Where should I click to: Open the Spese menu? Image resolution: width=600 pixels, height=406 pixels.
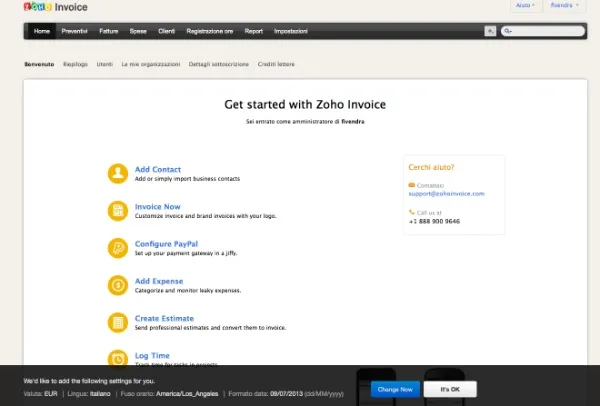point(138,31)
